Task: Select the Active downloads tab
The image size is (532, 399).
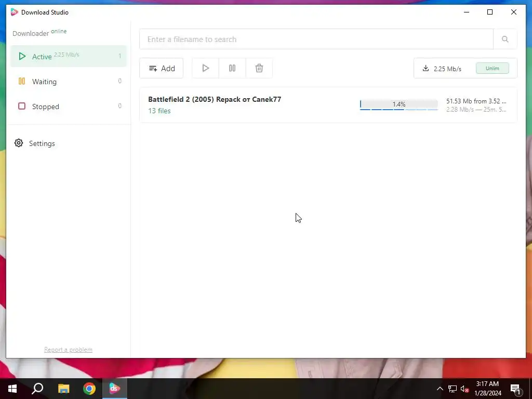Action: pos(69,56)
